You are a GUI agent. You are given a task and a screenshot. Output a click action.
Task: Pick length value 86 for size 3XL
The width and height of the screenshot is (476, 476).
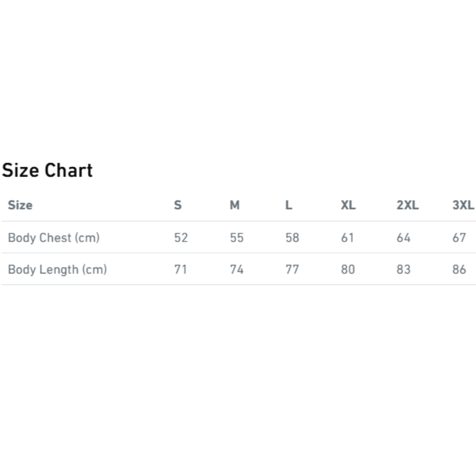pyautogui.click(x=459, y=269)
